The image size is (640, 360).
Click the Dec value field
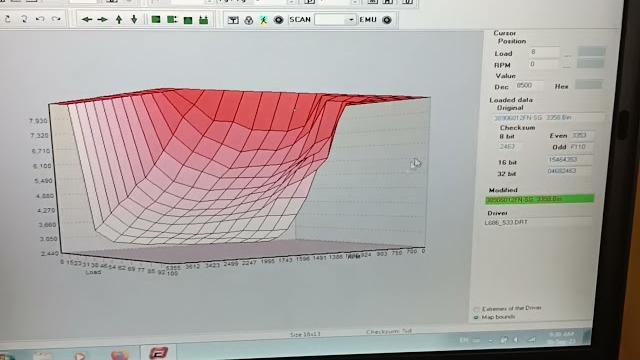click(529, 85)
